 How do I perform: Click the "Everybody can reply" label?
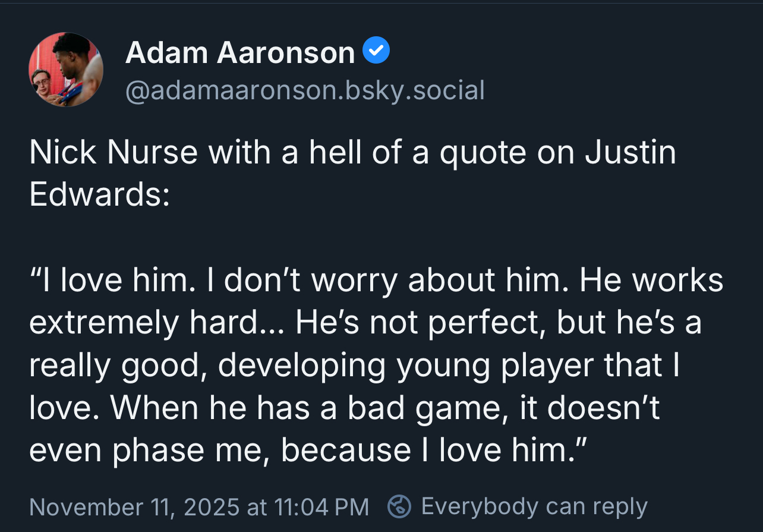point(534,506)
